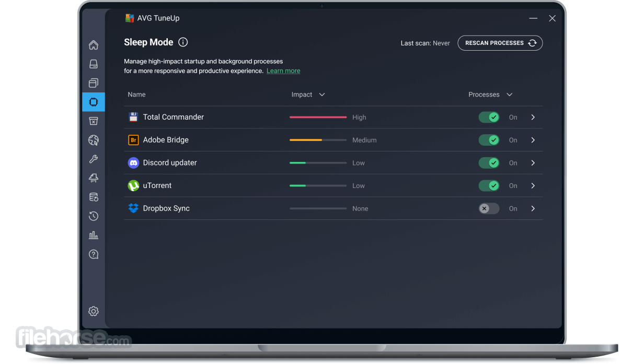This screenshot has height=364, width=644.
Task: Click the Dropbox Sync empty impact bar
Action: click(x=318, y=208)
